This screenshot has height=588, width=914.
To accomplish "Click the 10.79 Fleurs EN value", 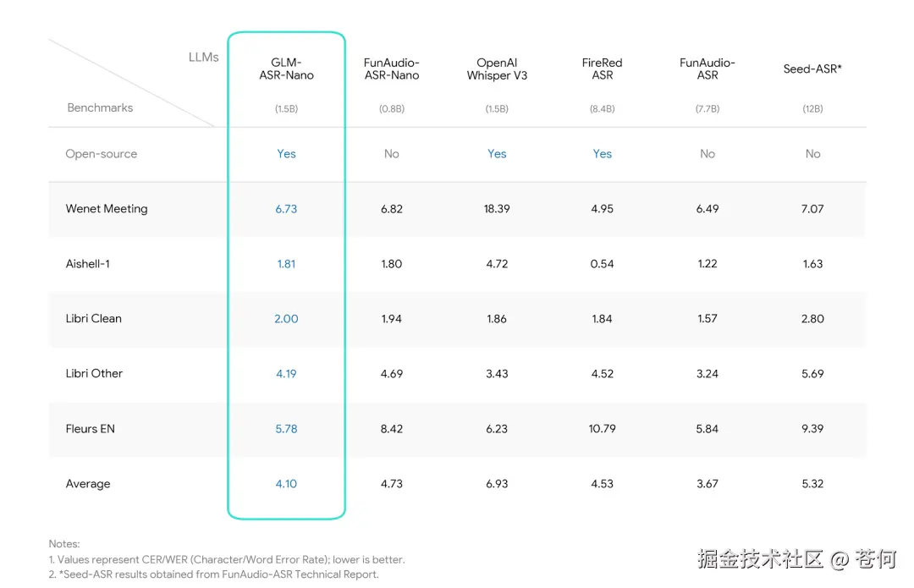I will pyautogui.click(x=602, y=429).
